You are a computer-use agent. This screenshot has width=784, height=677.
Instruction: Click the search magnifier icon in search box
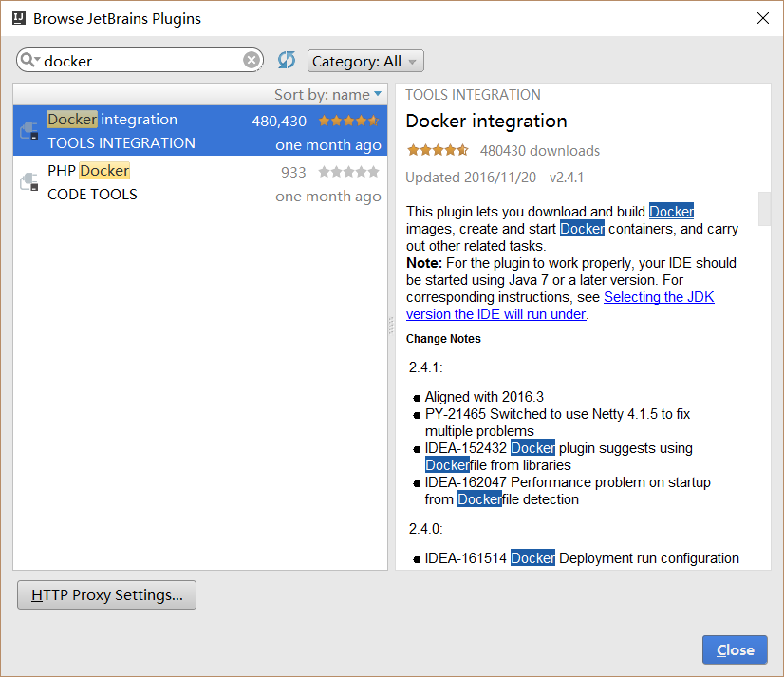tap(29, 61)
